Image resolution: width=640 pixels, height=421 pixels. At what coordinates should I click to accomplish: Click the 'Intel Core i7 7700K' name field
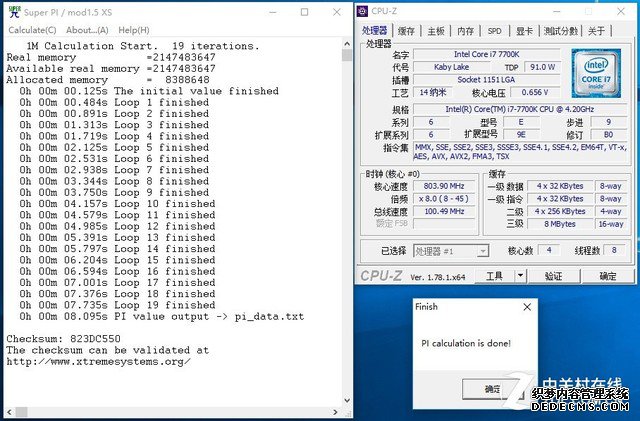pos(487,54)
